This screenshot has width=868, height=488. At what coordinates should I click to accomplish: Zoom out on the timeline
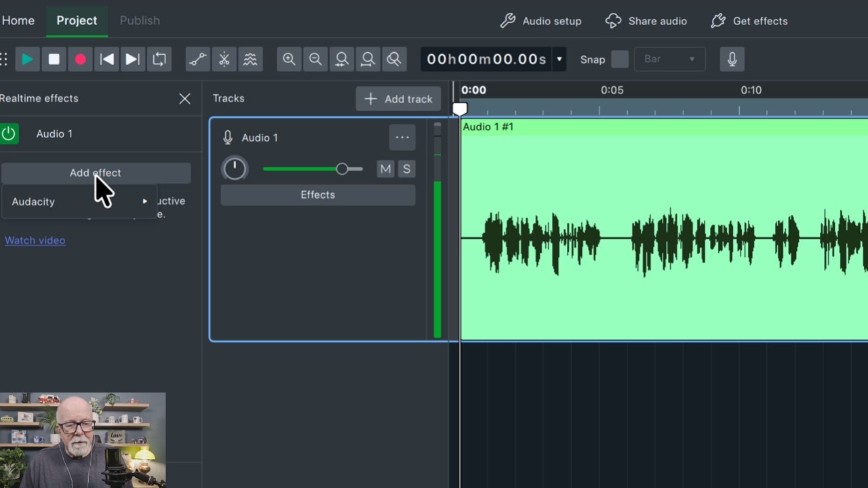pos(315,59)
